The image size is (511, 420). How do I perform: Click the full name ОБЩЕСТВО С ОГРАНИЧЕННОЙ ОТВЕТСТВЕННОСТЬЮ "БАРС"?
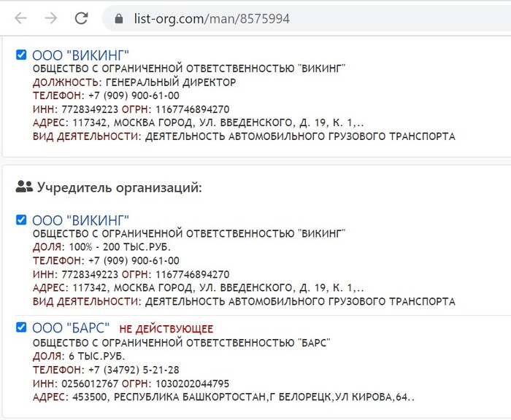pos(182,343)
